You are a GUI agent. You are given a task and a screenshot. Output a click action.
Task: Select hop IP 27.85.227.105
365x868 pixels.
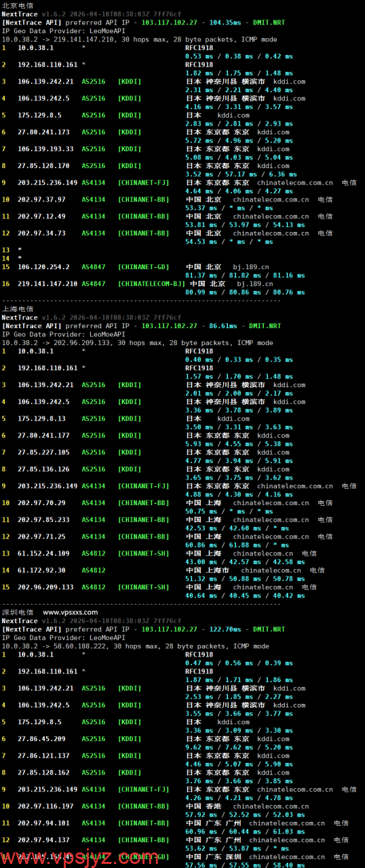pos(43,452)
